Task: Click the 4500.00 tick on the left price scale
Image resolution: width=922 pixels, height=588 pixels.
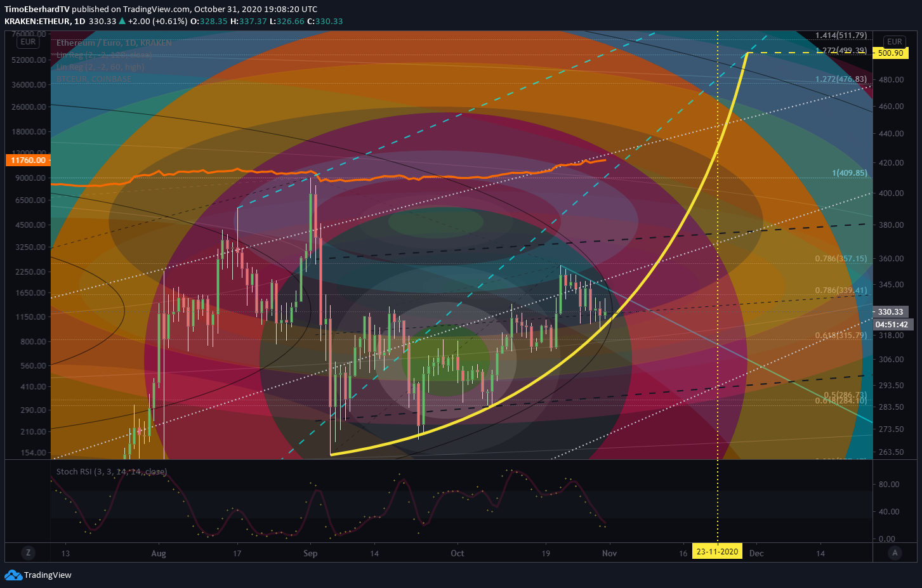Action: (x=30, y=225)
